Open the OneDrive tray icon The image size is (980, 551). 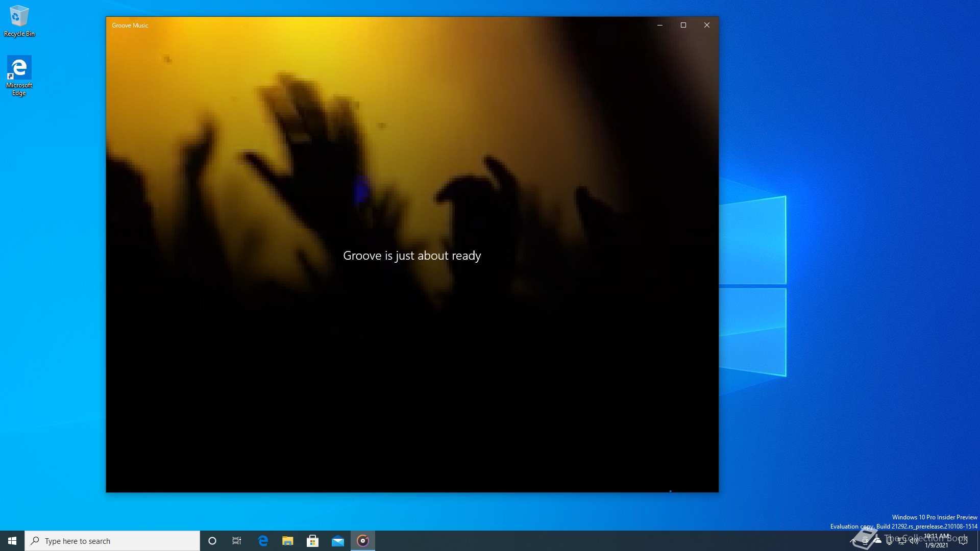tap(877, 541)
